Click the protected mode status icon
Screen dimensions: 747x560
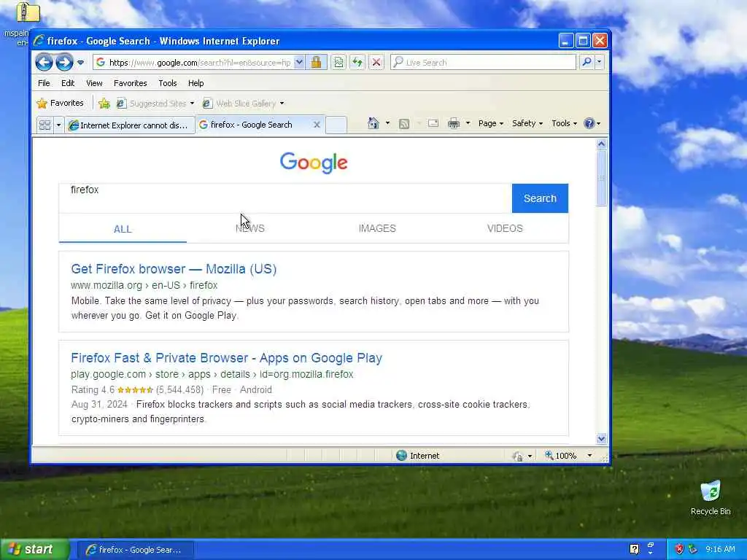tap(518, 456)
